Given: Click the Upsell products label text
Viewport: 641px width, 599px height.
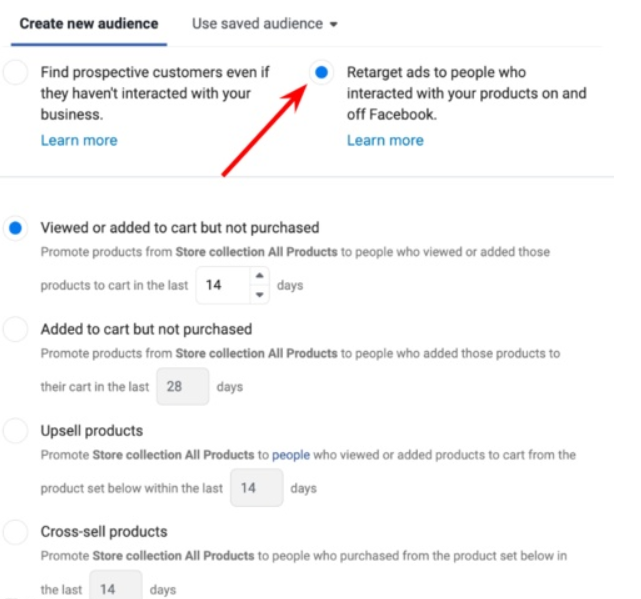Looking at the screenshot, I should (x=92, y=431).
